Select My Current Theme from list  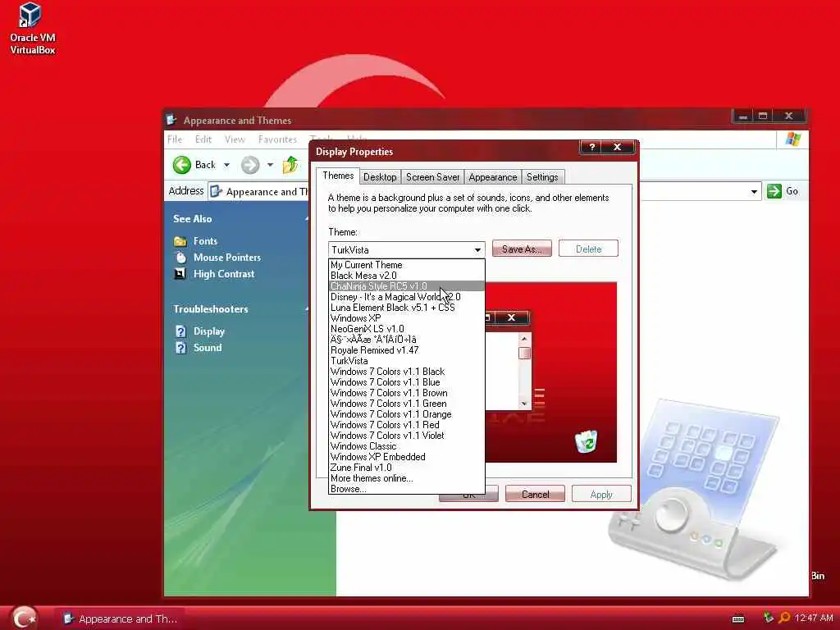407,265
